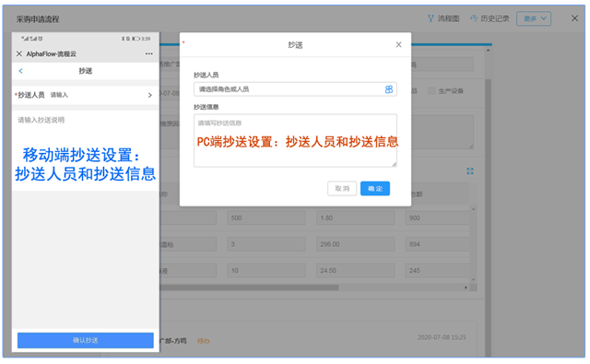The height and width of the screenshot is (364, 590).
Task: Click the table horizontal scrollbar
Action: (249, 288)
